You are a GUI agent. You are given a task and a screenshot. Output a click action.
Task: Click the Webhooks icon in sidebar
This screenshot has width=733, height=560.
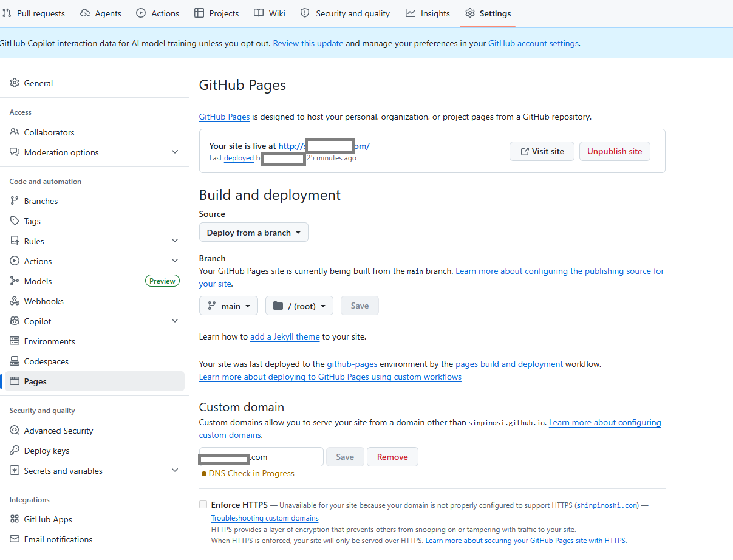15,301
